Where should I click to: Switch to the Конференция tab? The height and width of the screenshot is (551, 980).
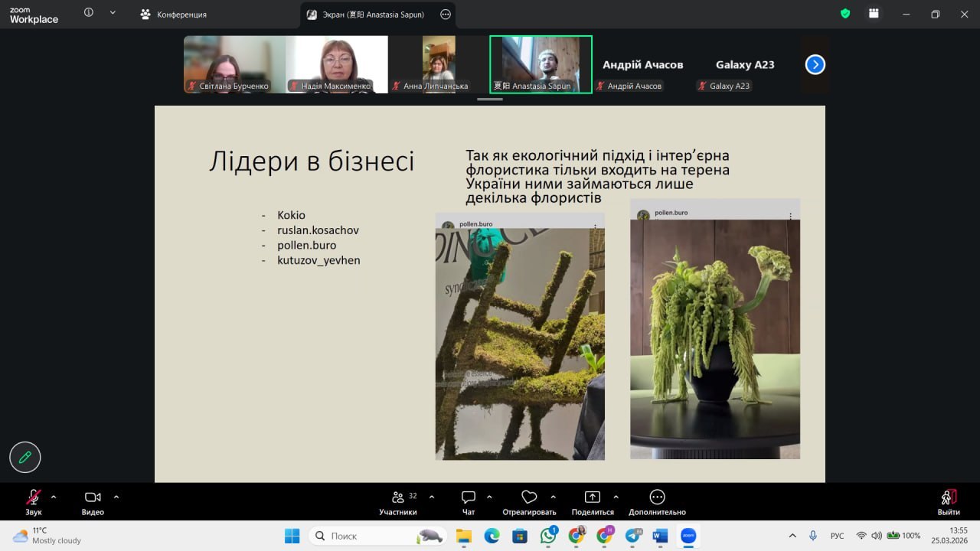coord(174,15)
